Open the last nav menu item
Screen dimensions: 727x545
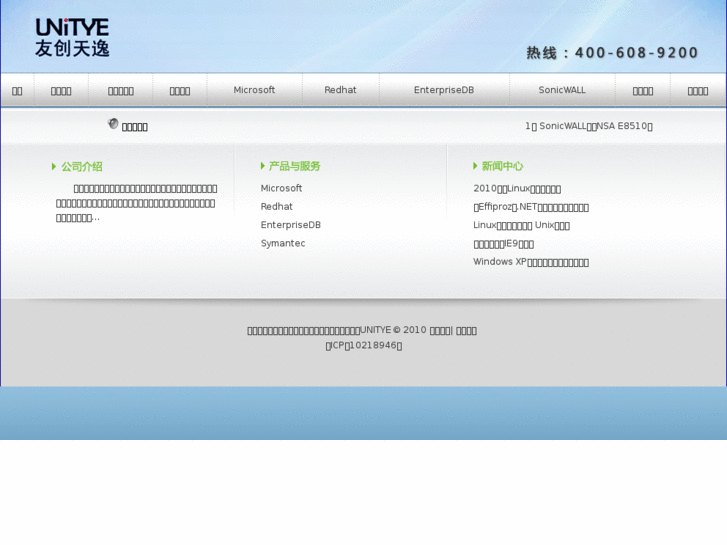pos(697,91)
